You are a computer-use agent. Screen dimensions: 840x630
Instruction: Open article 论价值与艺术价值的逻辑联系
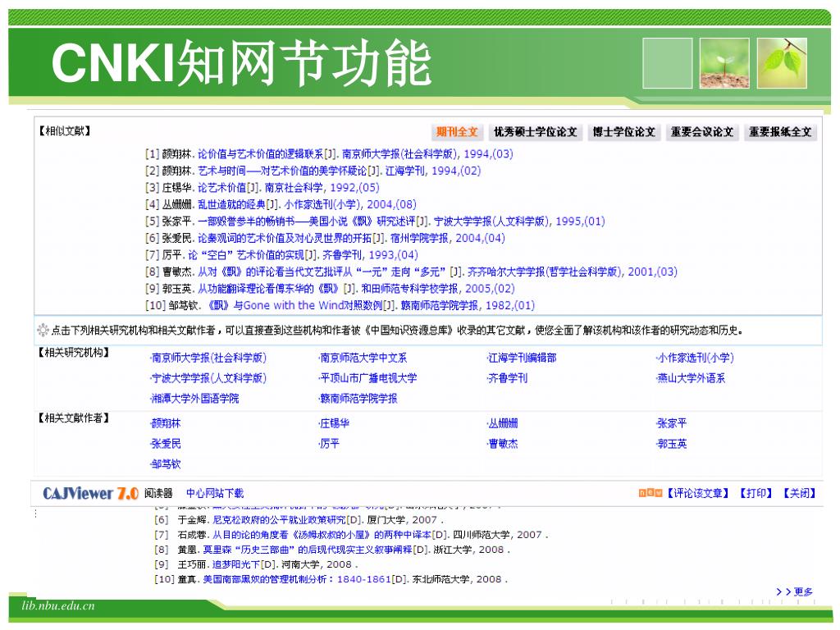point(260,154)
